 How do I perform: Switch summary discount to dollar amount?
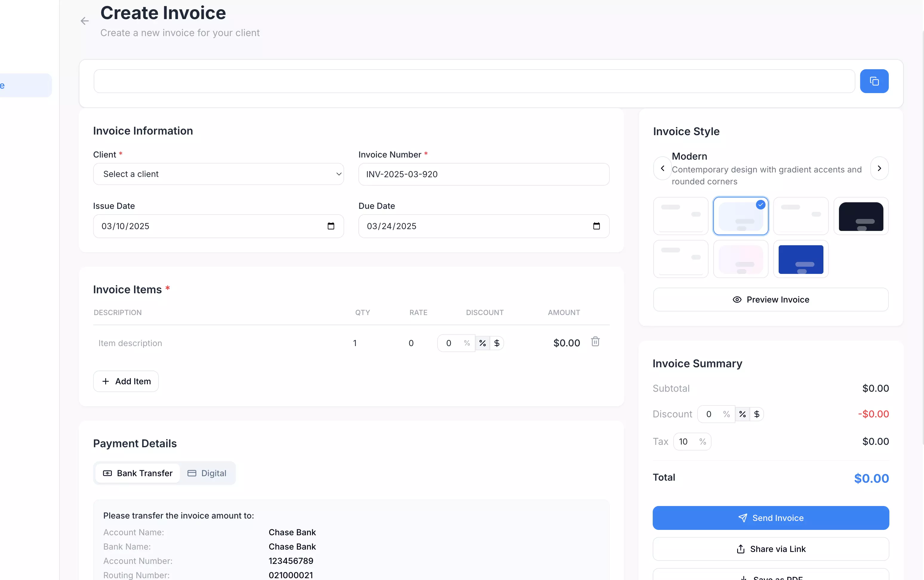[756, 414]
